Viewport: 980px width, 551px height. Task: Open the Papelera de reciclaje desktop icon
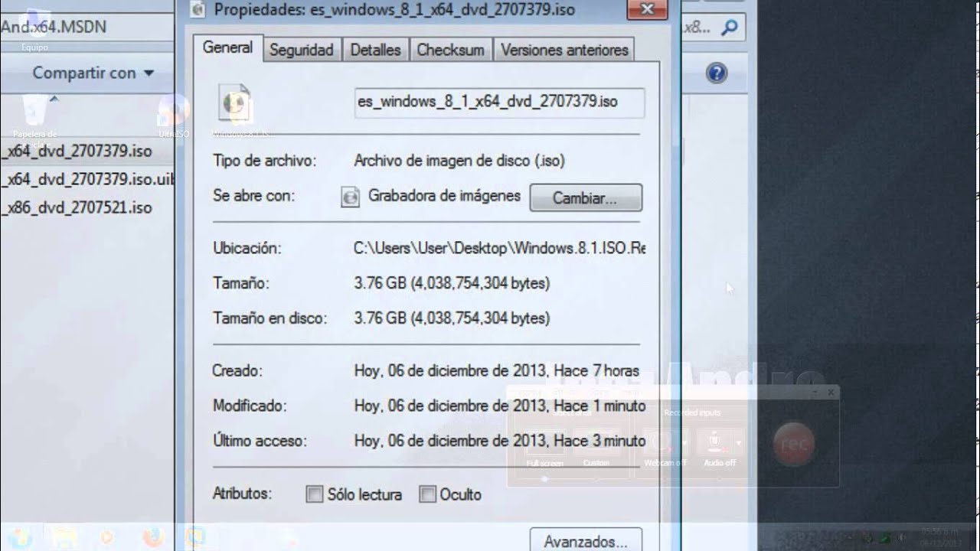[x=34, y=119]
